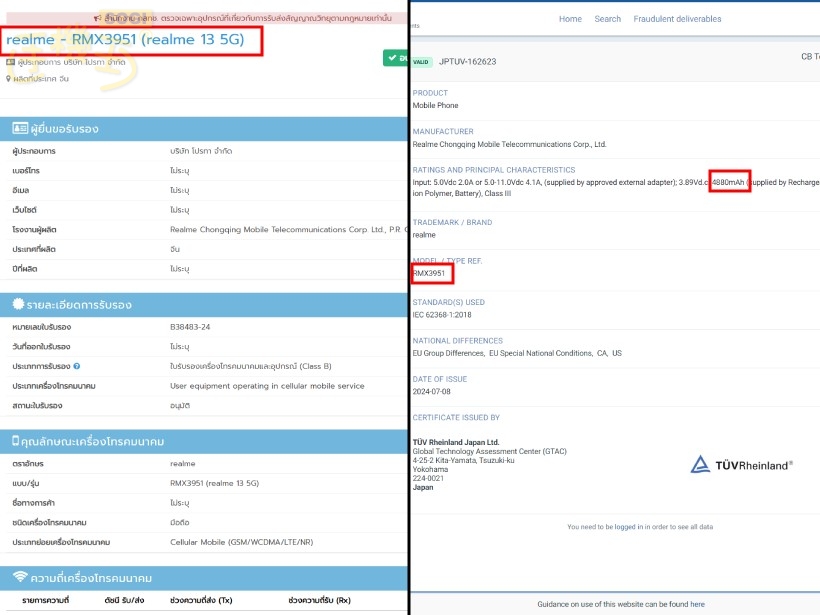
Task: Click the highlighted 4880mAh battery value
Action: click(730, 183)
